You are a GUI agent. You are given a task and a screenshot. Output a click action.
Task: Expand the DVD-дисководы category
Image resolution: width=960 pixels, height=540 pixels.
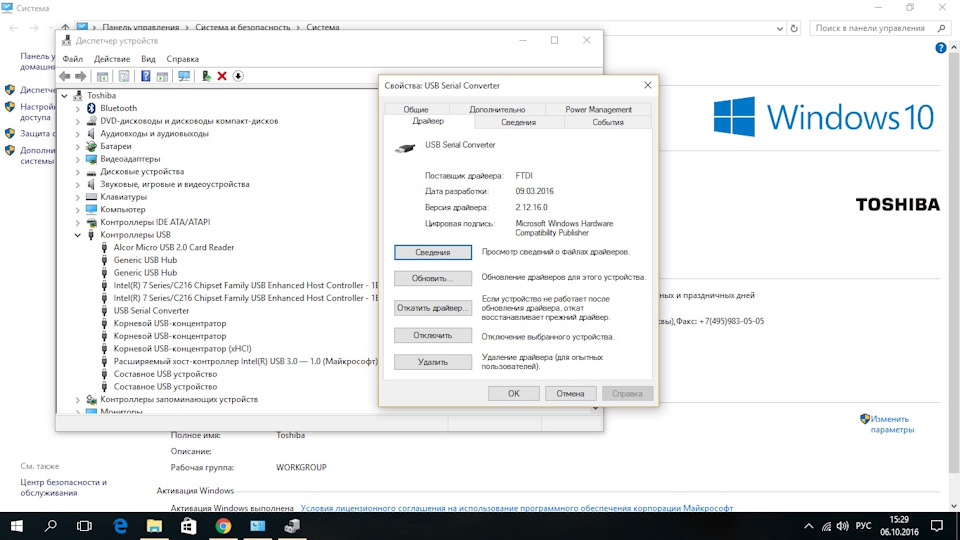click(x=78, y=121)
